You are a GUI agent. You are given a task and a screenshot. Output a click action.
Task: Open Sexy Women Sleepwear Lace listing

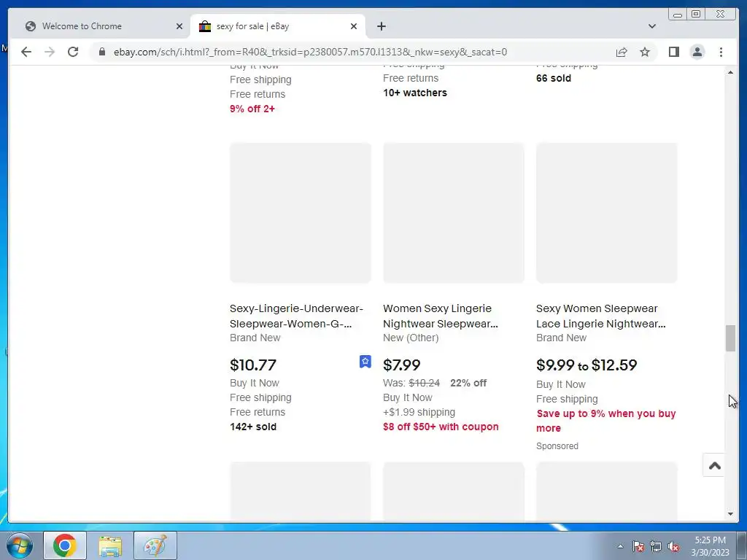pyautogui.click(x=601, y=316)
